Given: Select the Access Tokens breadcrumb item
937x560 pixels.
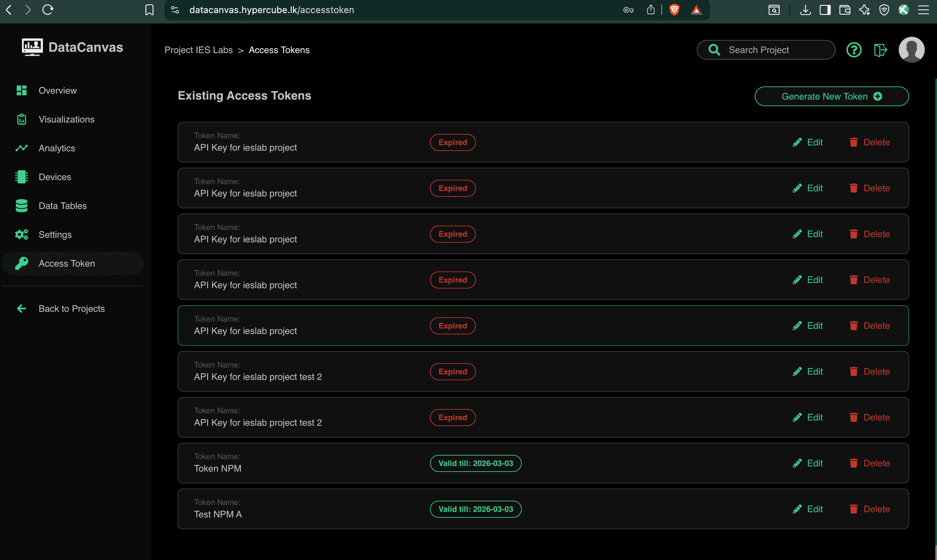Looking at the screenshot, I should tap(279, 49).
